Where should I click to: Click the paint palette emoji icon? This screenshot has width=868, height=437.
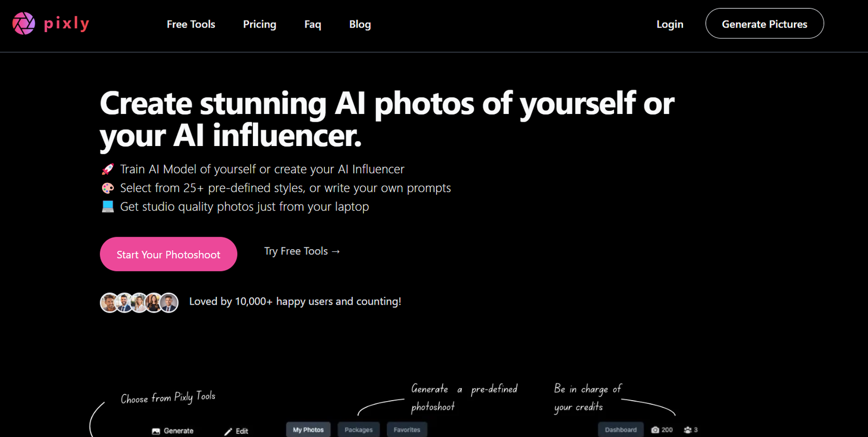point(108,188)
